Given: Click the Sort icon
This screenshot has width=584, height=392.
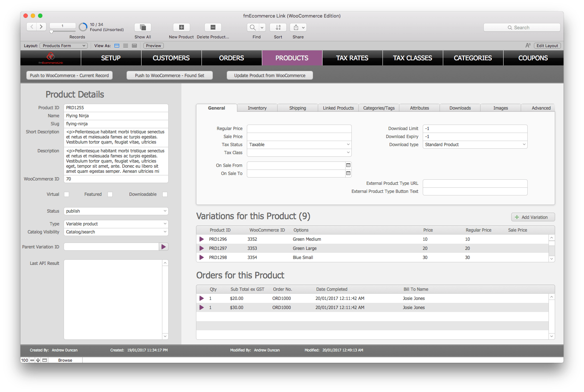Looking at the screenshot, I should click(x=278, y=27).
